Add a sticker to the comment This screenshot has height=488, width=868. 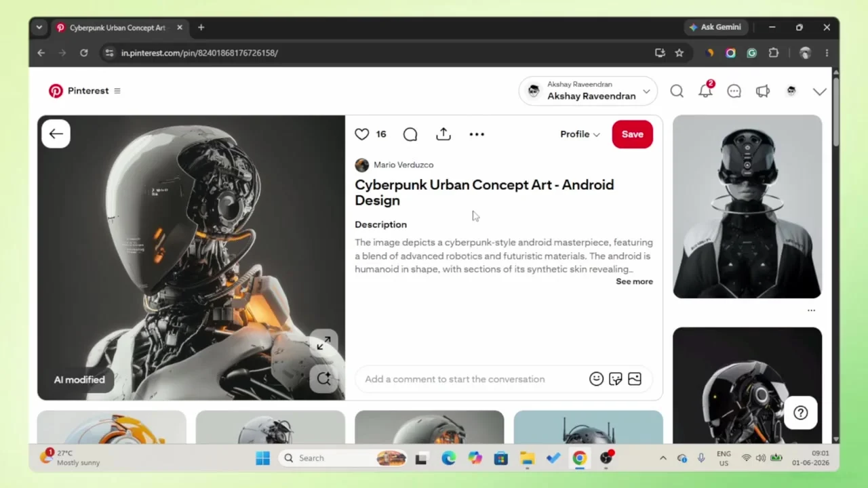coord(615,379)
